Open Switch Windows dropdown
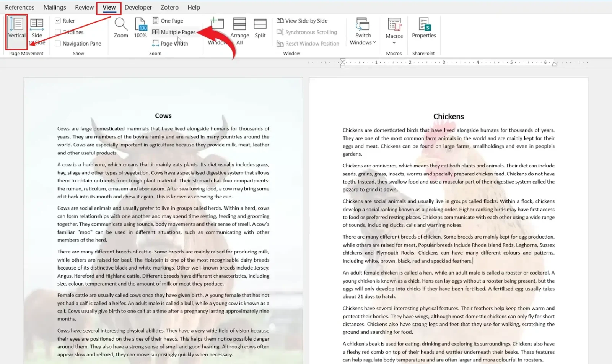This screenshot has width=612, height=364. click(363, 31)
